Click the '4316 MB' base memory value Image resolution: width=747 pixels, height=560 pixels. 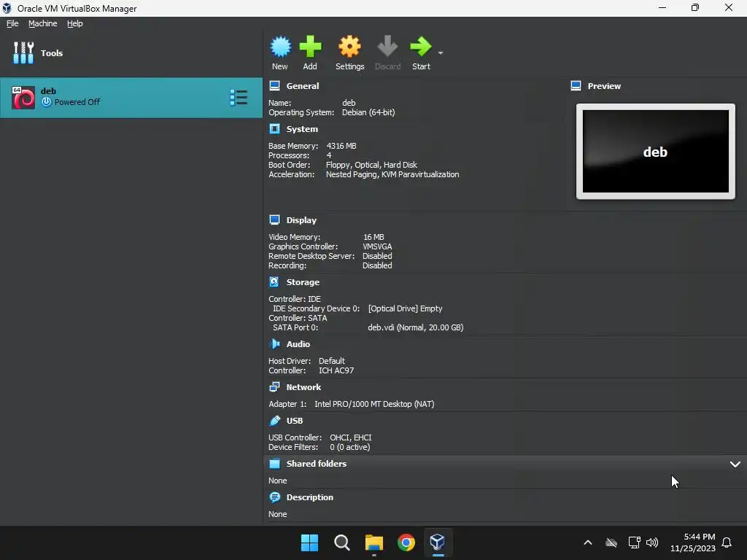341,146
